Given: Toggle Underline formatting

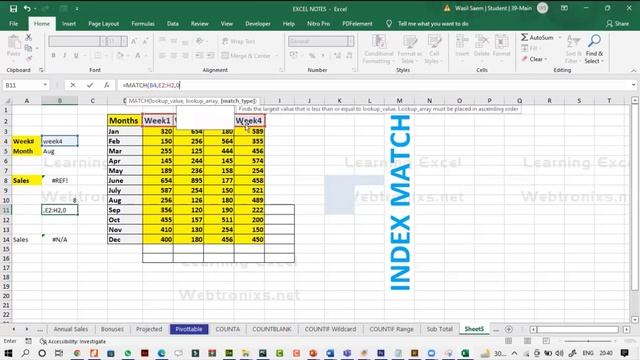Looking at the screenshot, I should point(76,56).
